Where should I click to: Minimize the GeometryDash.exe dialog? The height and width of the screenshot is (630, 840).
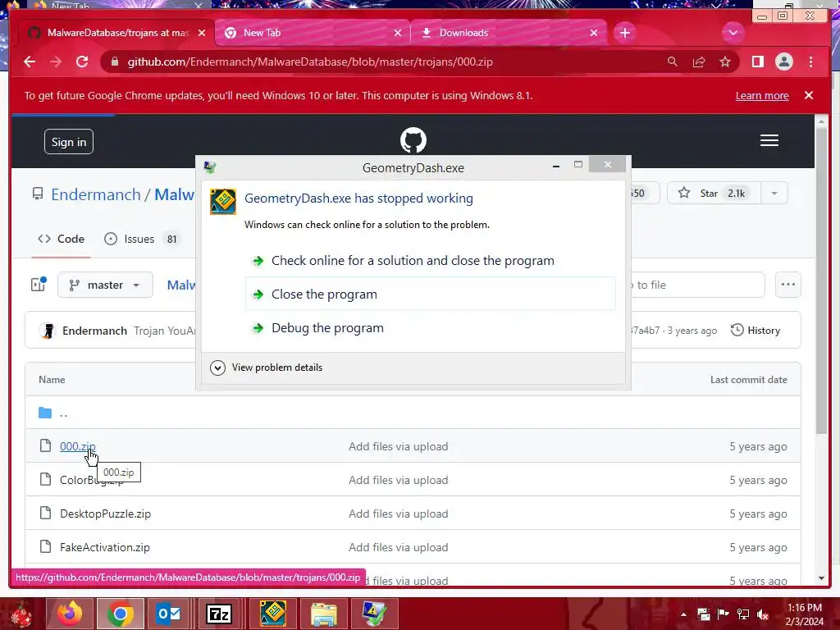pyautogui.click(x=556, y=166)
